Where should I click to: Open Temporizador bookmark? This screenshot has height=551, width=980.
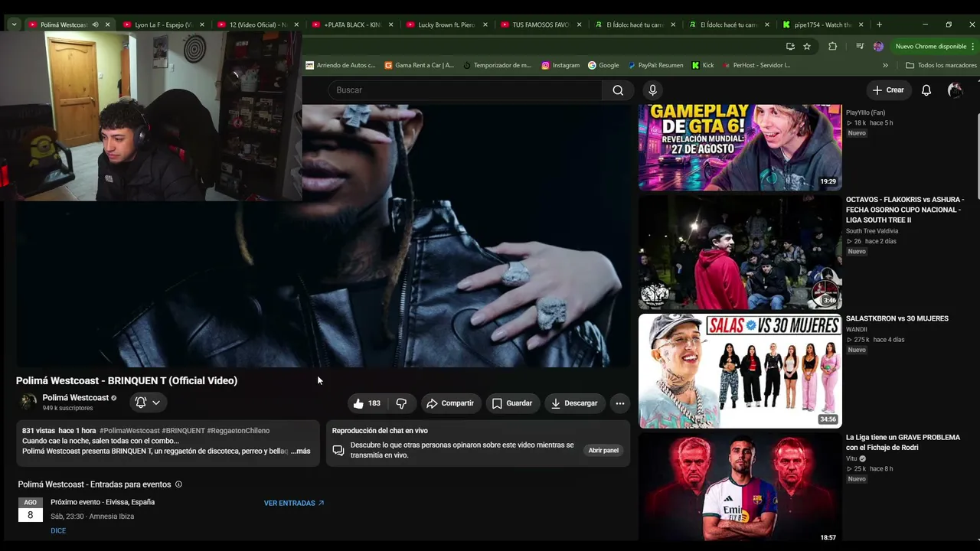498,65
